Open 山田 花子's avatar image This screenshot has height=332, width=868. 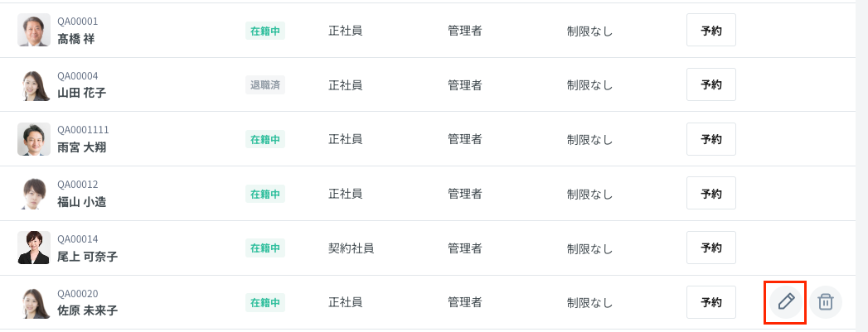(x=34, y=84)
